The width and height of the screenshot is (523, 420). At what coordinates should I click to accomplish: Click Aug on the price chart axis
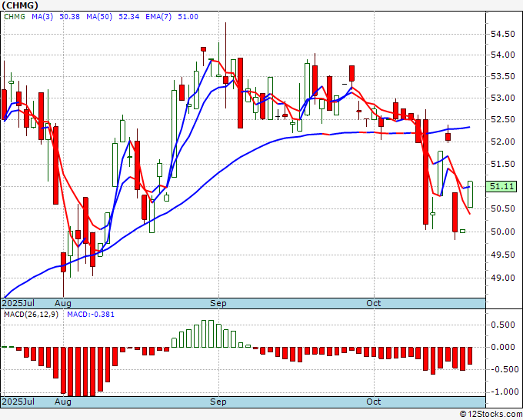point(63,303)
